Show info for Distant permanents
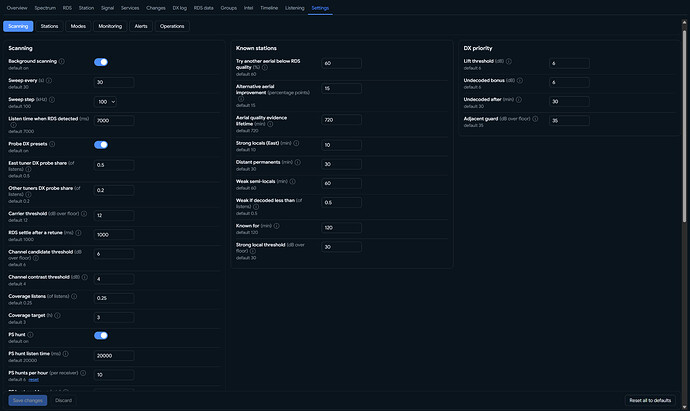This screenshot has width=690, height=411. coord(298,162)
